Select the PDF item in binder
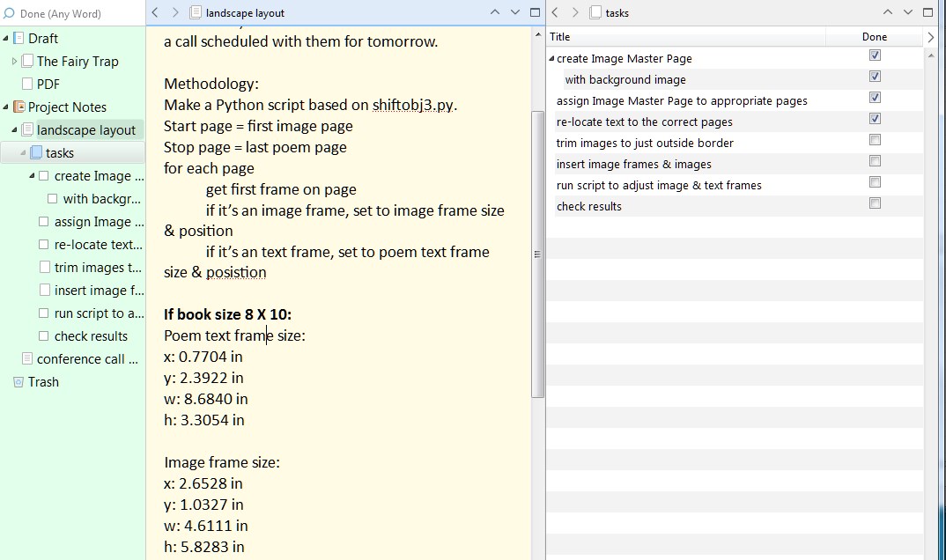This screenshot has width=946, height=560. (x=48, y=85)
